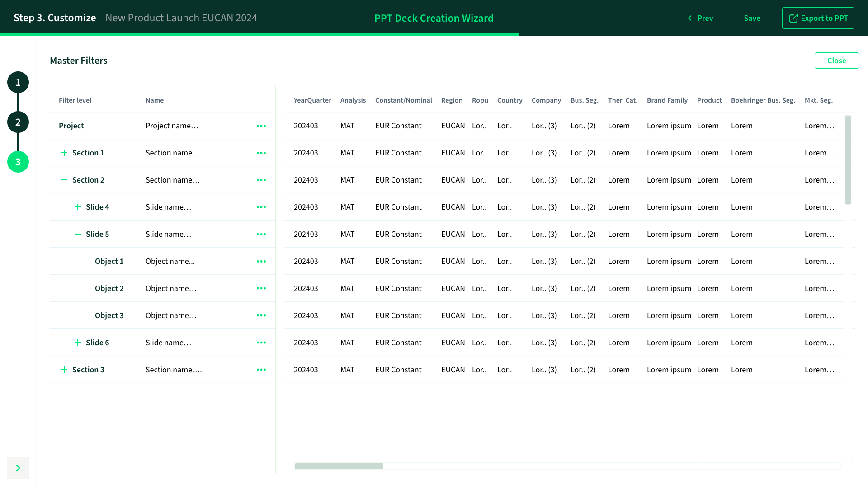This screenshot has height=488, width=868.
Task: Close the Master Filters panel
Action: point(836,61)
